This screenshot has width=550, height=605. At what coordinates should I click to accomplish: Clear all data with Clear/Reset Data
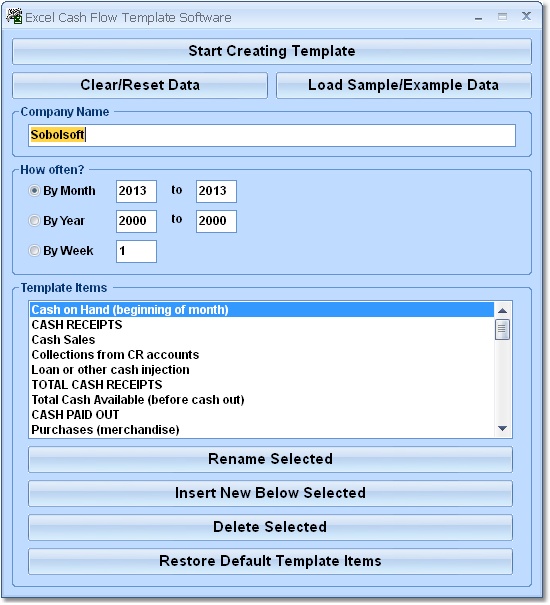pyautogui.click(x=140, y=85)
